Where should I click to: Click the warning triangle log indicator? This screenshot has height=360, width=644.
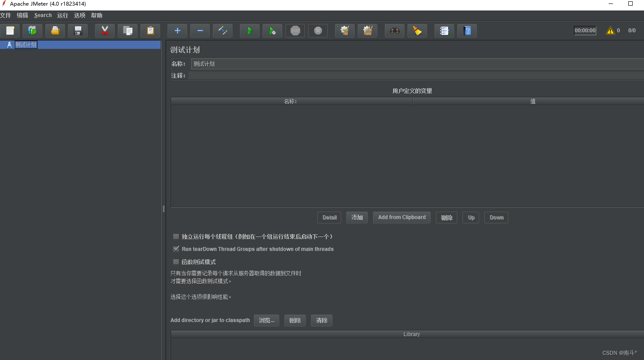click(610, 31)
